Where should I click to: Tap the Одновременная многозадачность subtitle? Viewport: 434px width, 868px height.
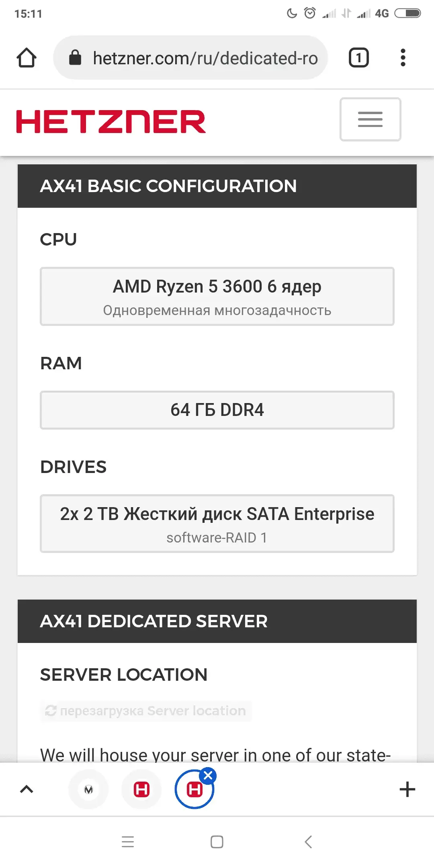coord(217,310)
